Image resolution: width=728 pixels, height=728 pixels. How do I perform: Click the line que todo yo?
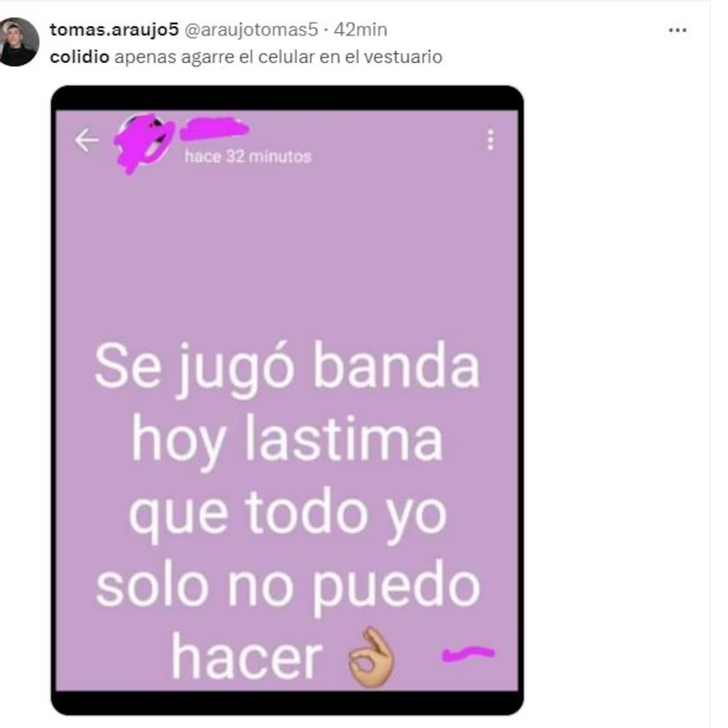pyautogui.click(x=287, y=514)
